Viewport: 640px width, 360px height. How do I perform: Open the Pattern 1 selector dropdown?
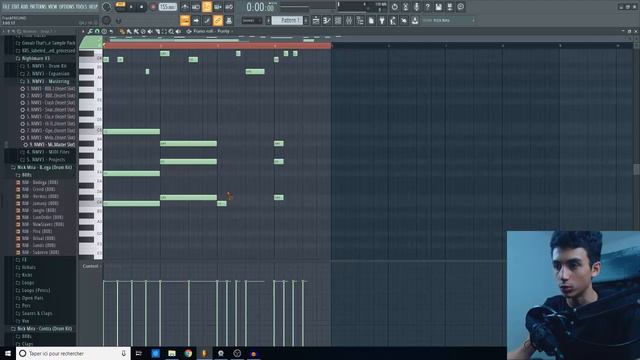287,20
